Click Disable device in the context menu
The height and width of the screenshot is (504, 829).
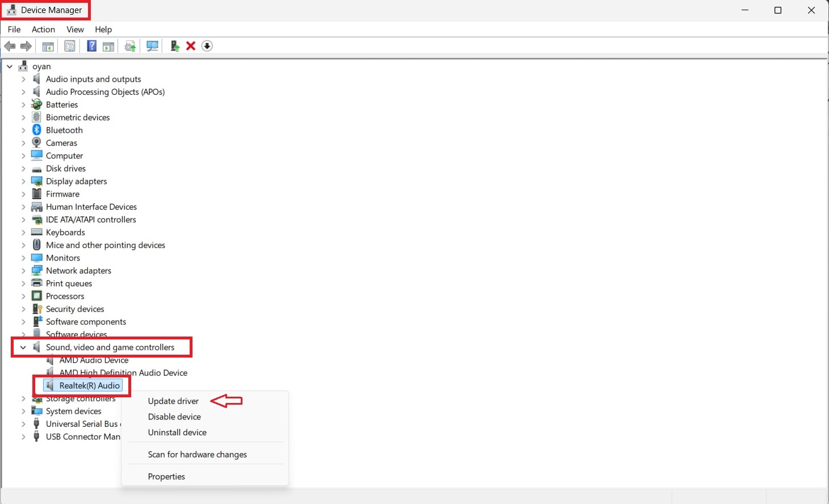coord(174,416)
